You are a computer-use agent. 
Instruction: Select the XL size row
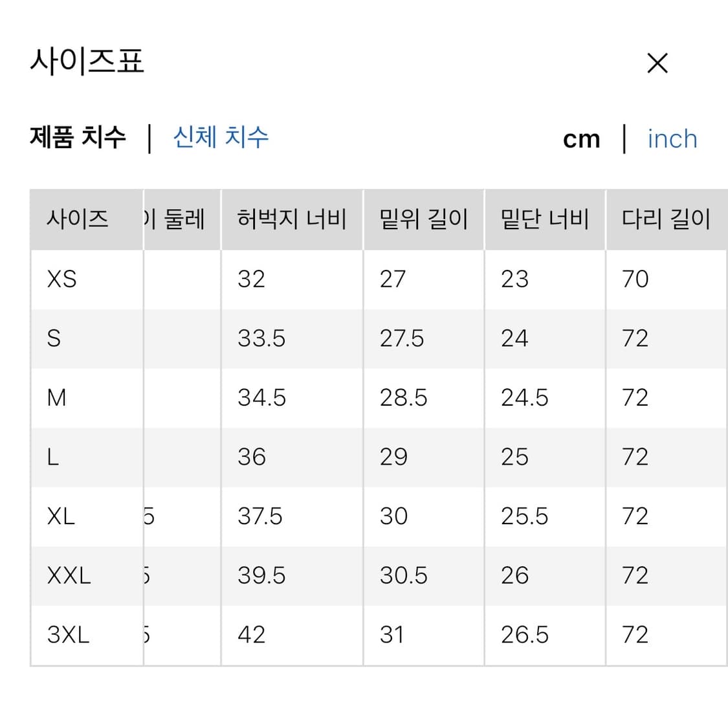60,516
